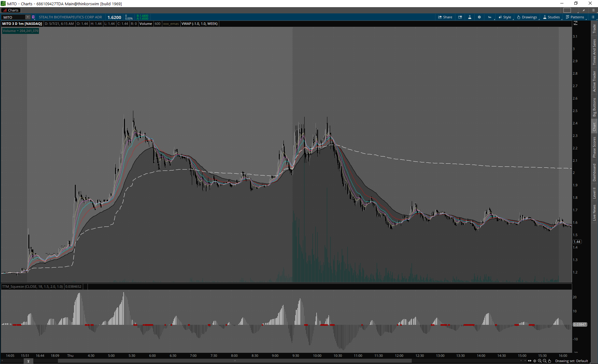Open the Live News side tab
This screenshot has width=598, height=364.
pos(594,213)
